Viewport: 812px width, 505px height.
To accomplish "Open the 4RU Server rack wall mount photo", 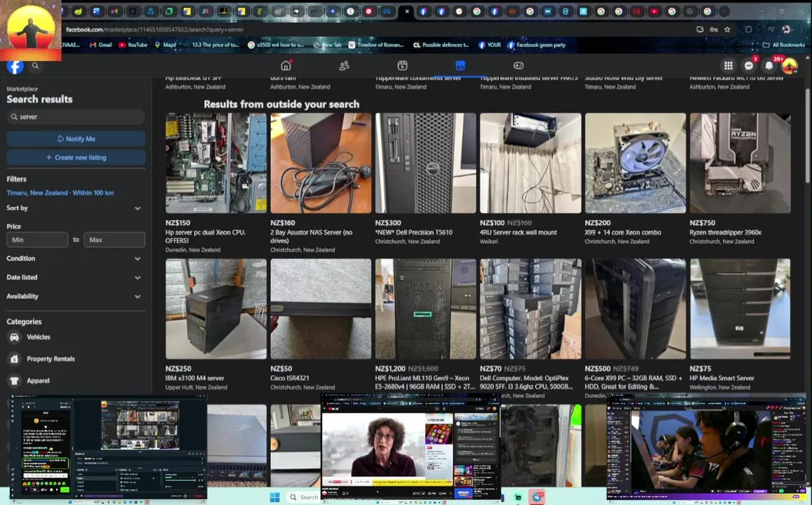I will (x=531, y=163).
